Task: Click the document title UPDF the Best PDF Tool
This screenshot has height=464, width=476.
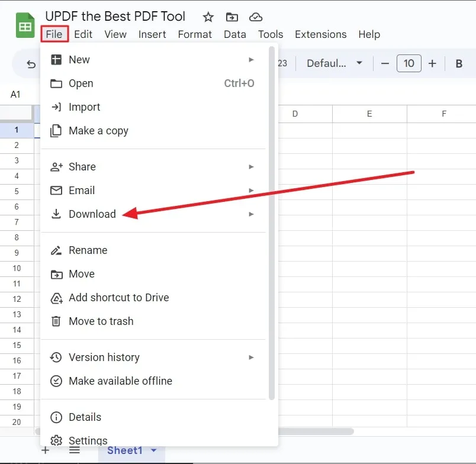Action: tap(115, 17)
